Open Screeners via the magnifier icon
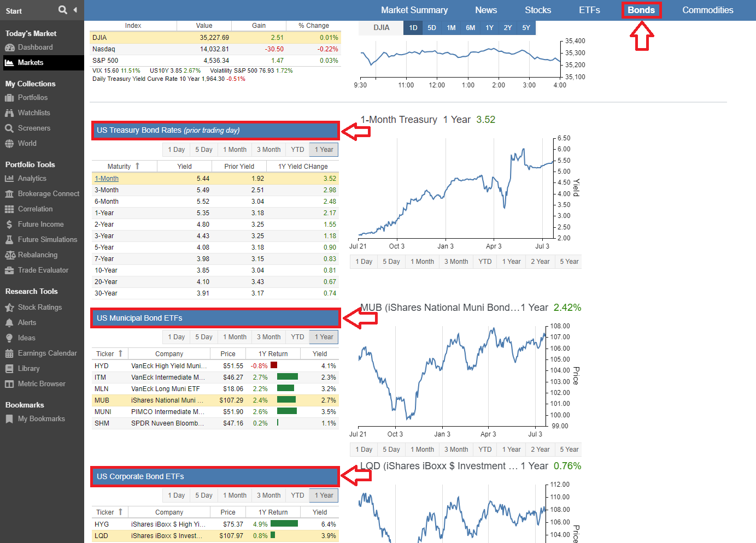756x543 pixels. (9, 128)
